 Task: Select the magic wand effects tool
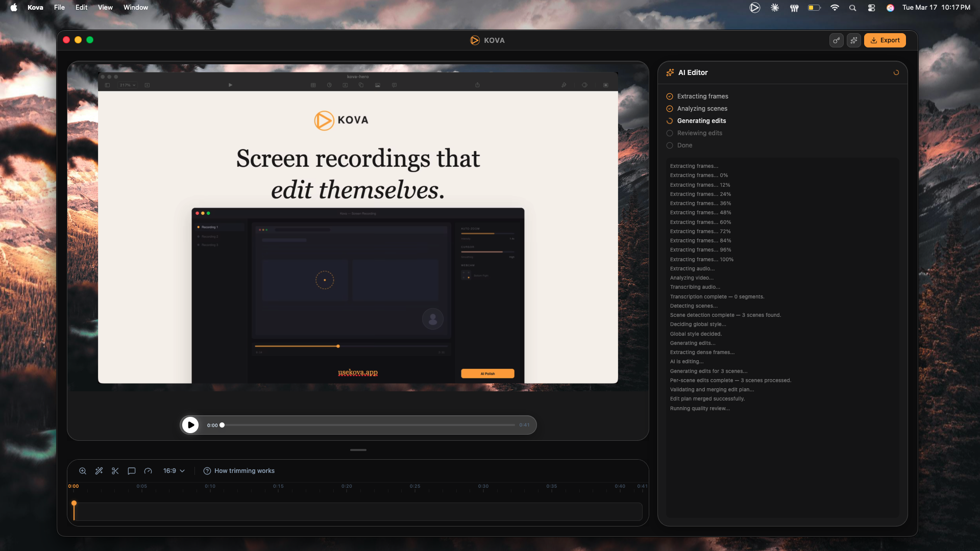[x=99, y=471]
